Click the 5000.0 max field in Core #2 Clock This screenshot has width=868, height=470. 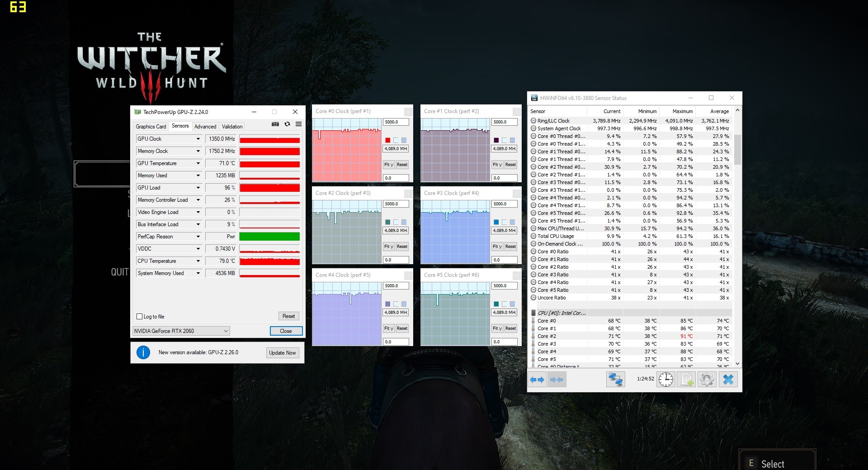coord(396,204)
